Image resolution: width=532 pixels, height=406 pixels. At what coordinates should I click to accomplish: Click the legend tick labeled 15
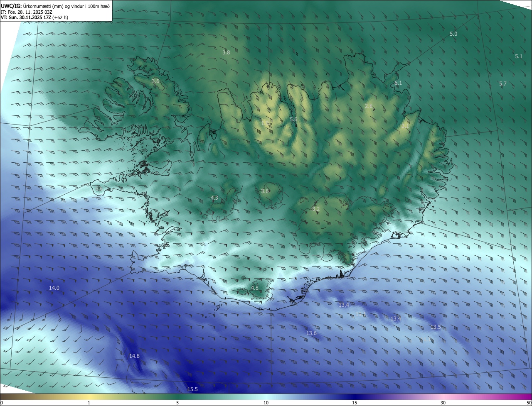pos(355,403)
